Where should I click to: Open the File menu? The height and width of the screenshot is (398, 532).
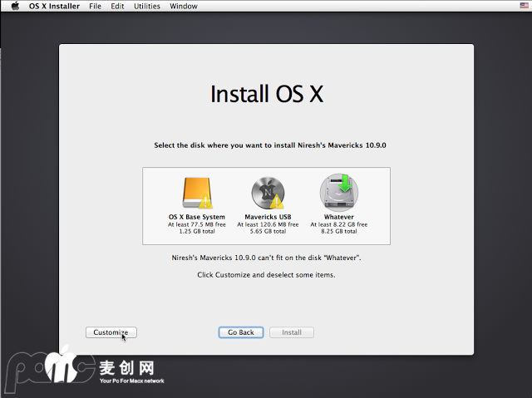point(96,6)
